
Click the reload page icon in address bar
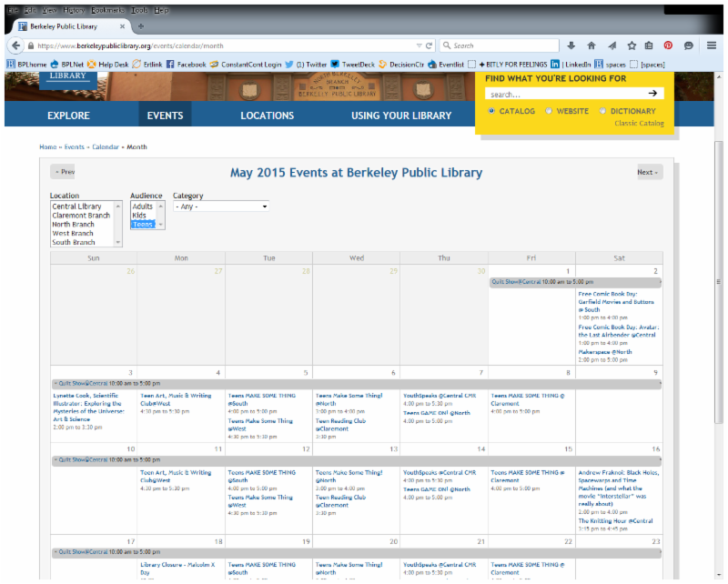click(429, 45)
